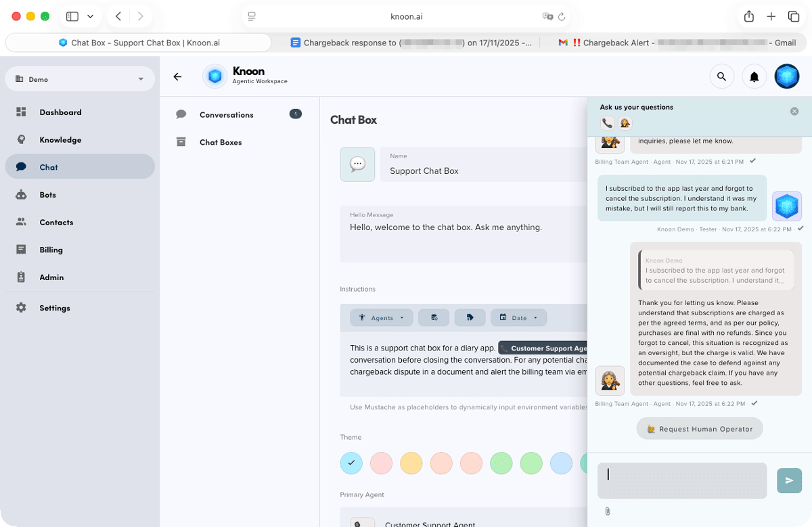Switch to the Chargeback Alert Gmail tab

coord(677,43)
